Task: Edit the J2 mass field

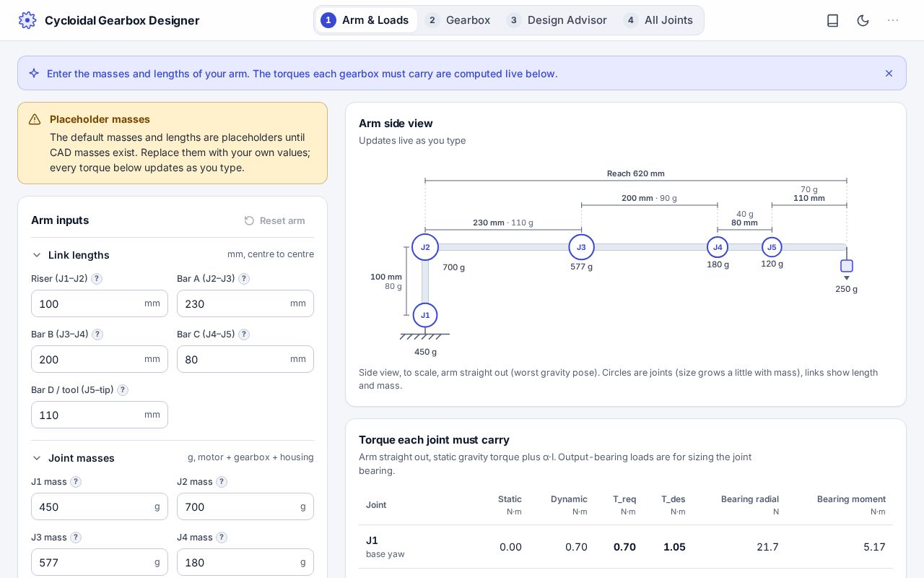Action: click(245, 506)
